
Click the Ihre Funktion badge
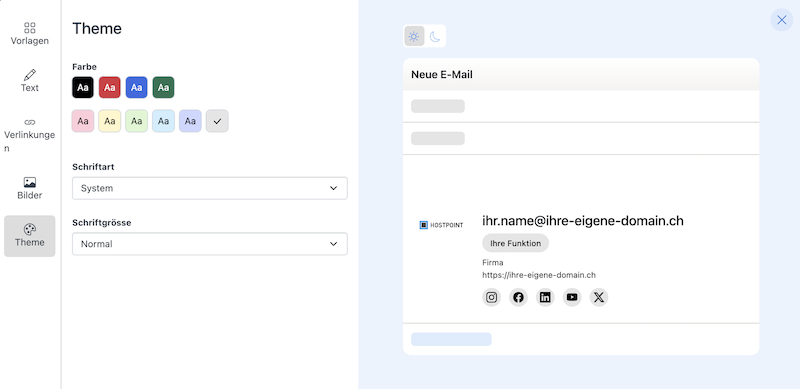(x=515, y=243)
